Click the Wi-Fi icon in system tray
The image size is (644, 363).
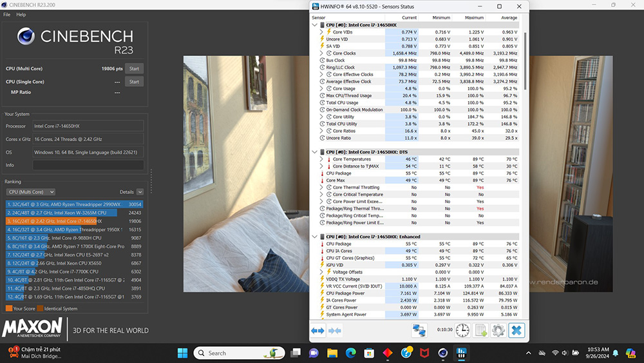click(555, 353)
